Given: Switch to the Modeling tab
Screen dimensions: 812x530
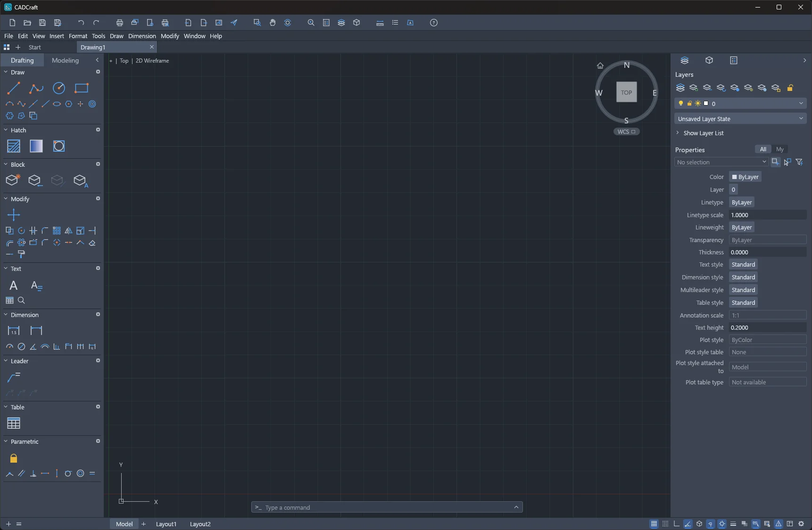Looking at the screenshot, I should point(65,60).
